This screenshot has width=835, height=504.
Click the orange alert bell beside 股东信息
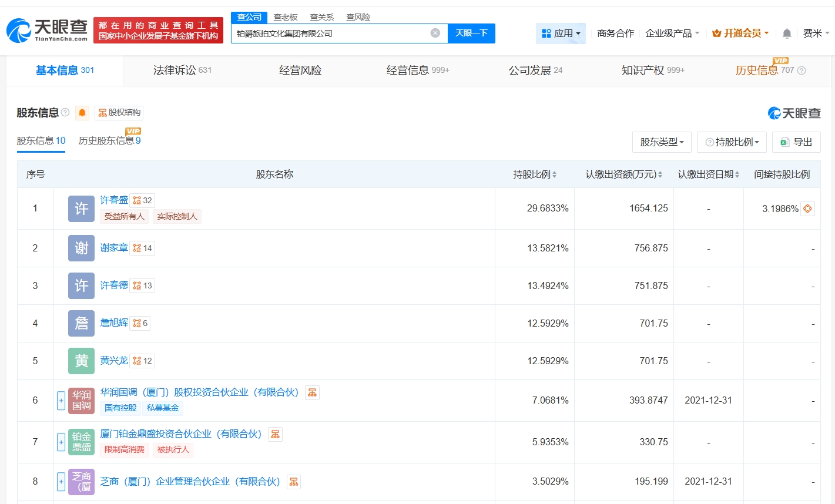point(82,113)
